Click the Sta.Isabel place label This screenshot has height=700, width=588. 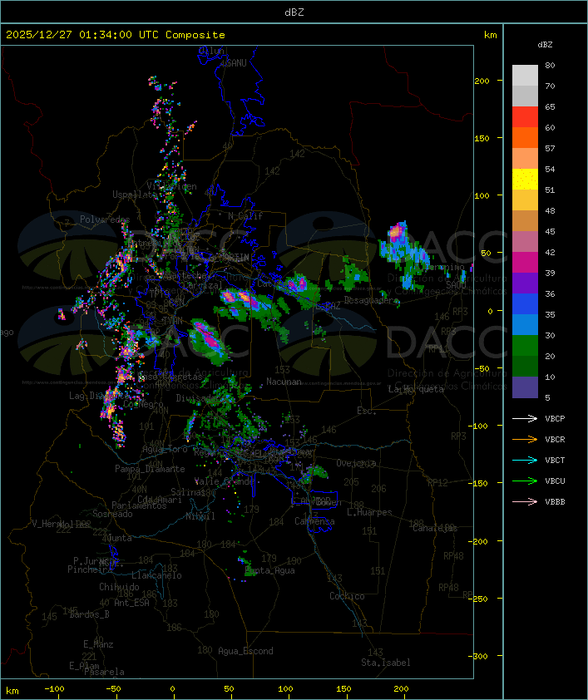(x=386, y=663)
